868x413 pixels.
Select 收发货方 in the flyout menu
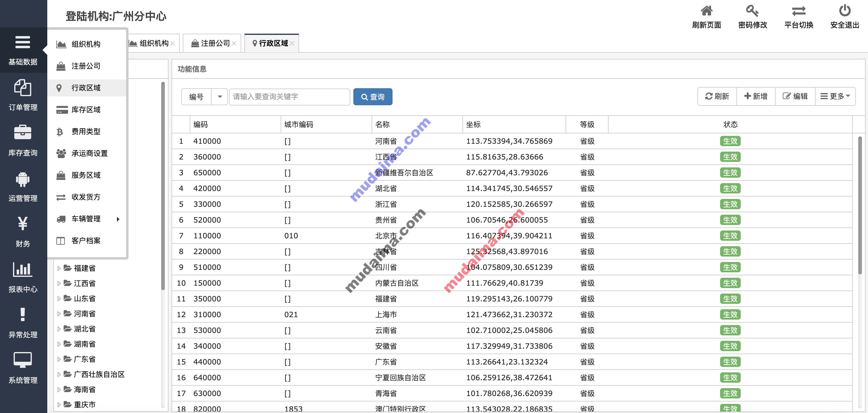87,197
